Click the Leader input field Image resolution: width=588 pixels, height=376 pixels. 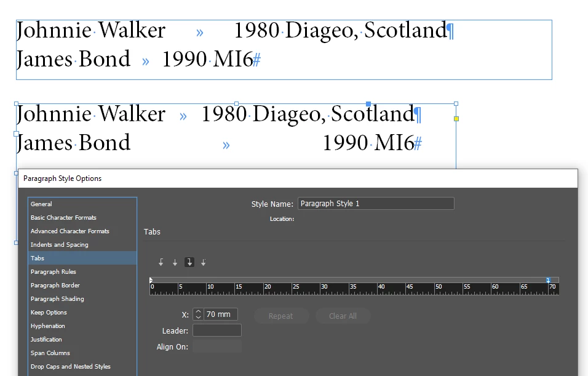(x=217, y=330)
